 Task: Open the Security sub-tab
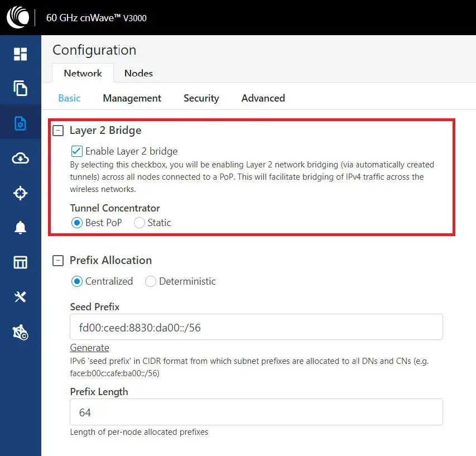point(201,98)
